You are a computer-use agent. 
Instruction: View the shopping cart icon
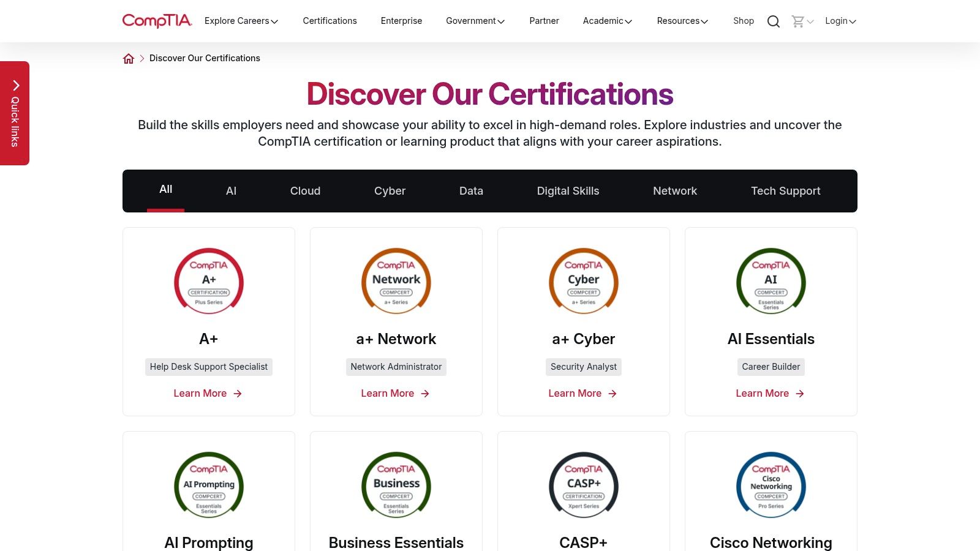pos(798,21)
